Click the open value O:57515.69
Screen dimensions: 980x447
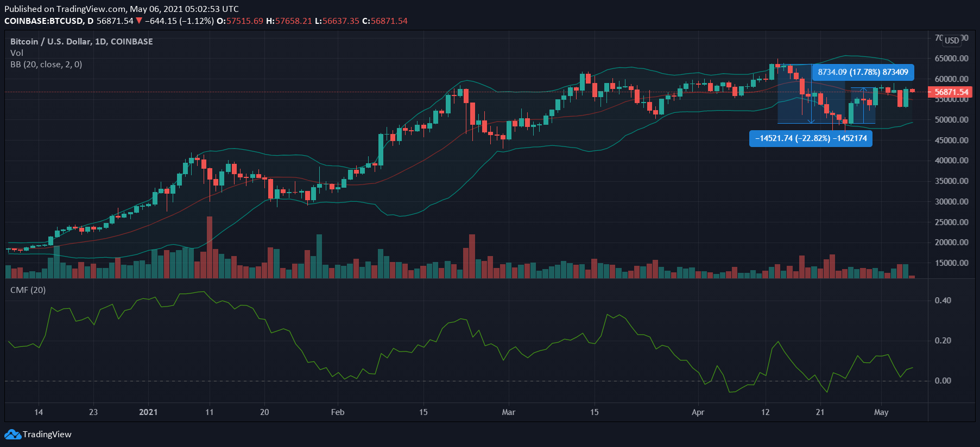coord(240,21)
